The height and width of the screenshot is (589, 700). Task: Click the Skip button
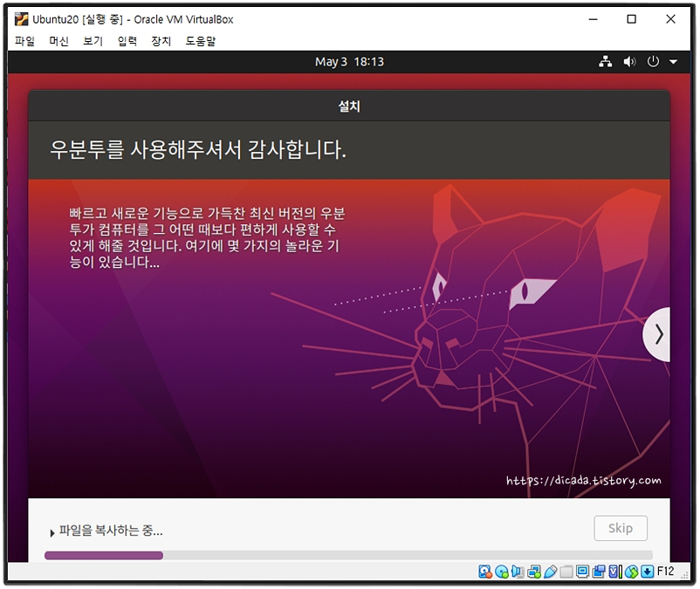[620, 528]
